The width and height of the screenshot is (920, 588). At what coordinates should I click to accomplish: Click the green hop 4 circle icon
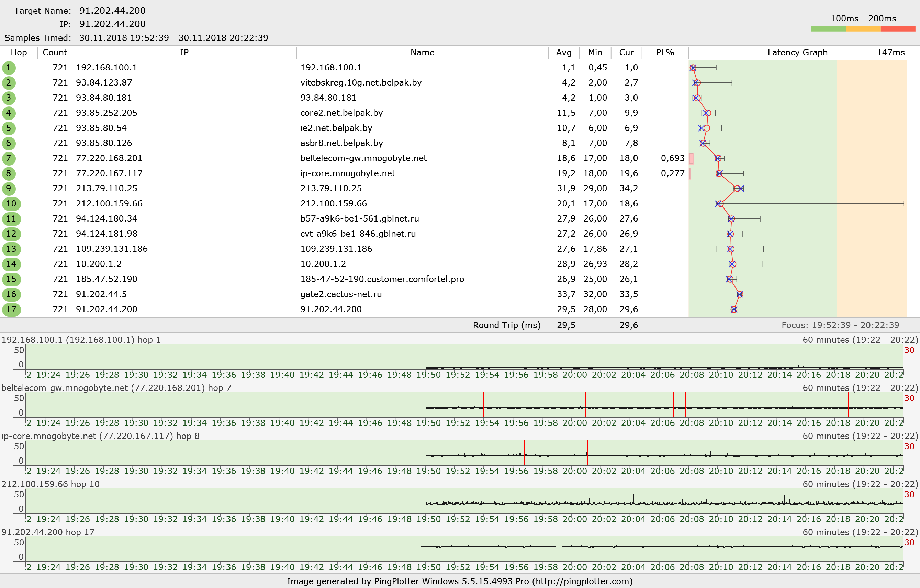(x=9, y=113)
